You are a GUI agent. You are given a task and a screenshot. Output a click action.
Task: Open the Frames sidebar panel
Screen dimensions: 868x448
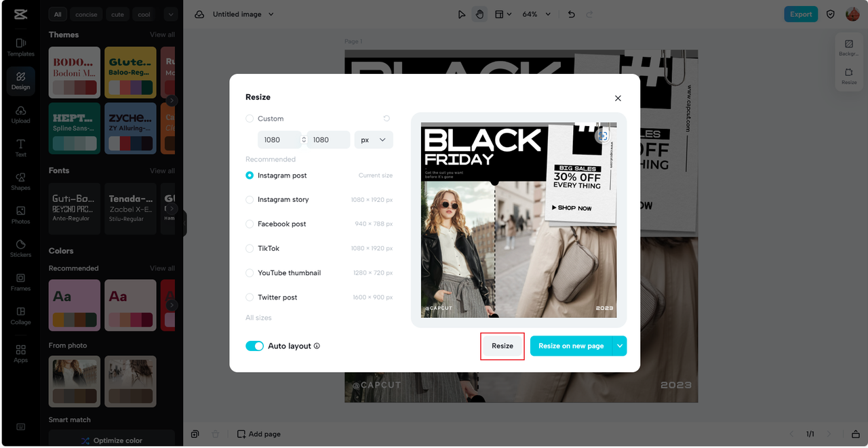[x=20, y=282]
